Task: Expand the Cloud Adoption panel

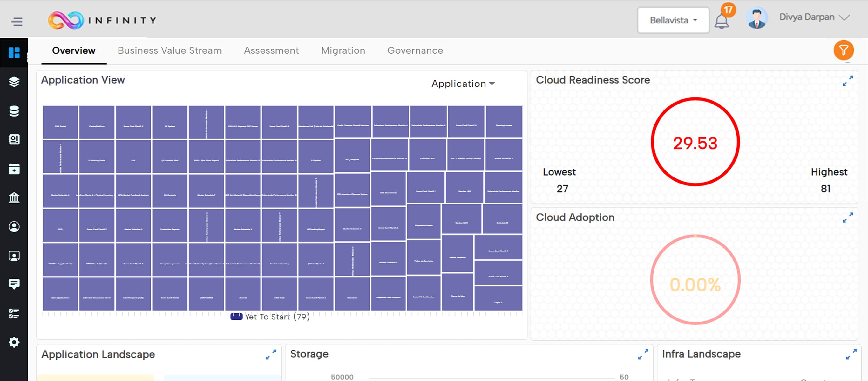Action: pyautogui.click(x=847, y=217)
